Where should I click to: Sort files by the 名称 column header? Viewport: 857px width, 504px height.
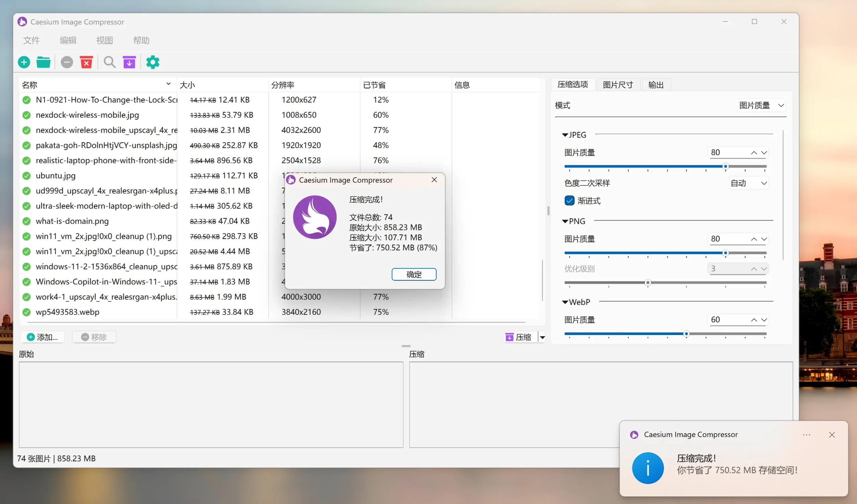coord(29,85)
